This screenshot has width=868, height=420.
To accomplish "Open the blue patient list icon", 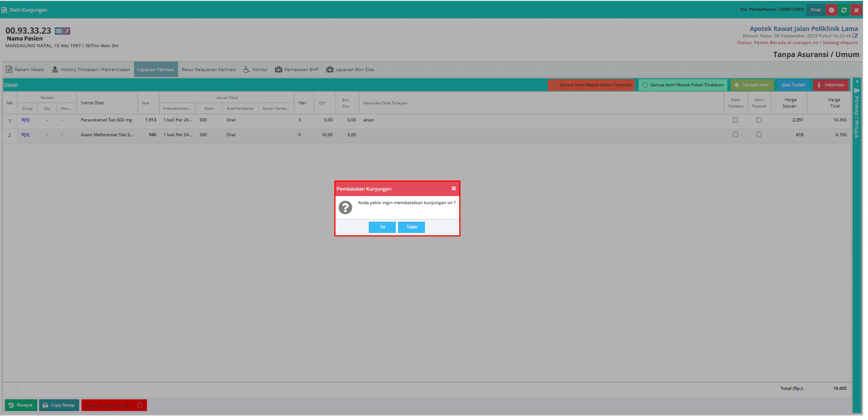I will [58, 31].
